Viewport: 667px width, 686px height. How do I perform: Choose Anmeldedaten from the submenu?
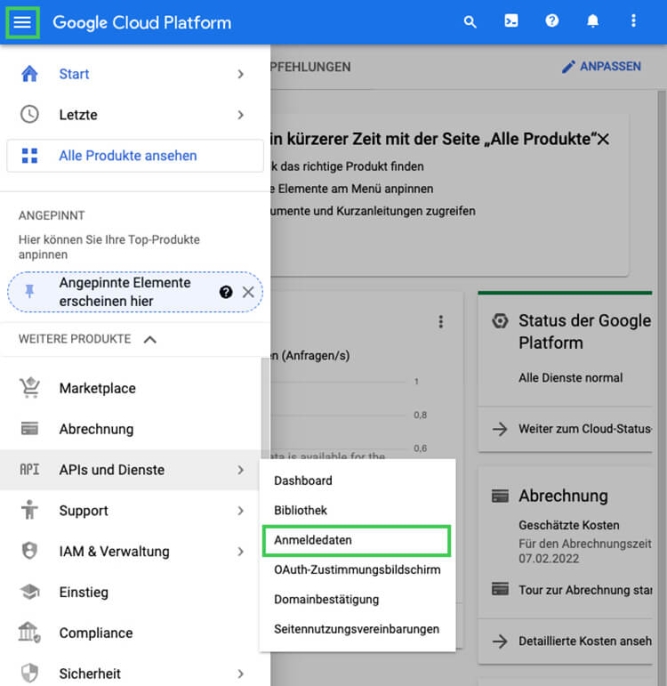pyautogui.click(x=356, y=541)
